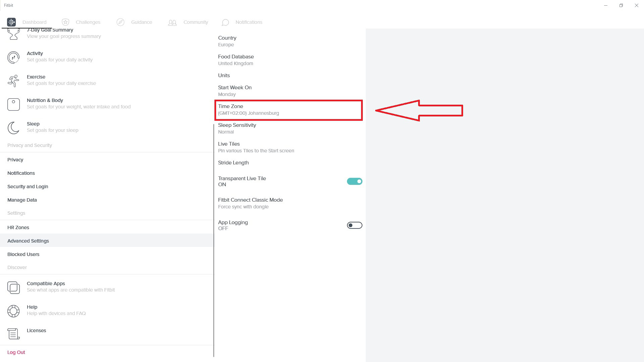
Task: Open the Manage Data settings entry
Action: coord(22,200)
